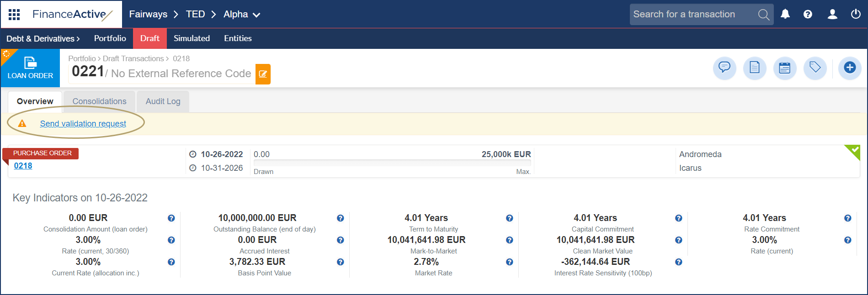Expand the Debt & Derivatives menu
The width and height of the screenshot is (868, 295).
(x=43, y=39)
